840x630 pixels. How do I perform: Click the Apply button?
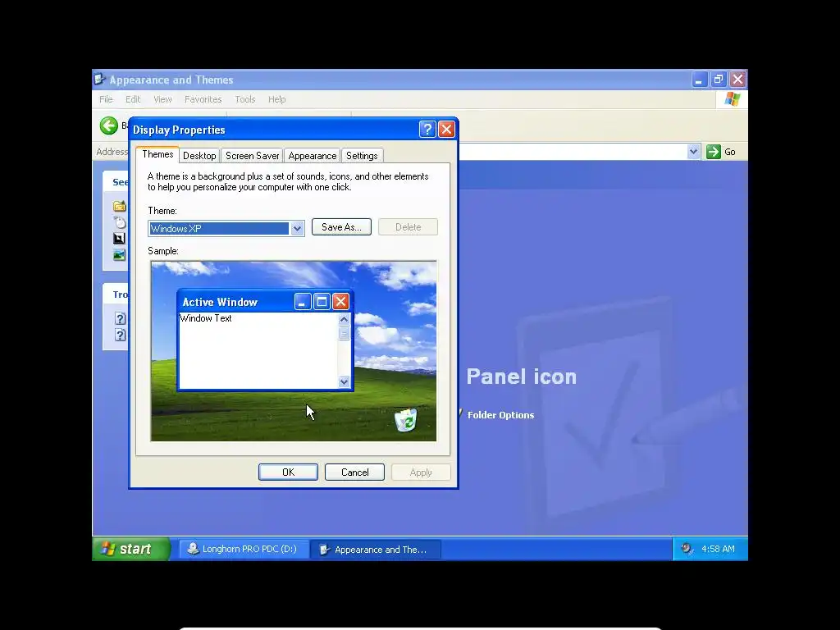pos(421,472)
